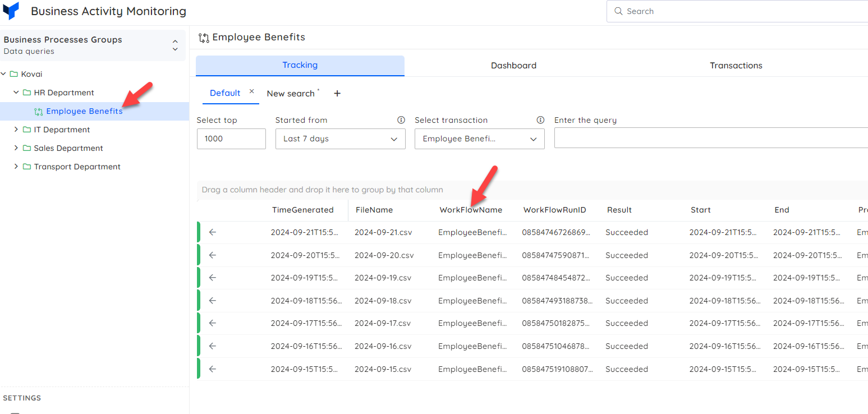The image size is (868, 414).
Task: Select Transport Department tree item
Action: pos(77,167)
